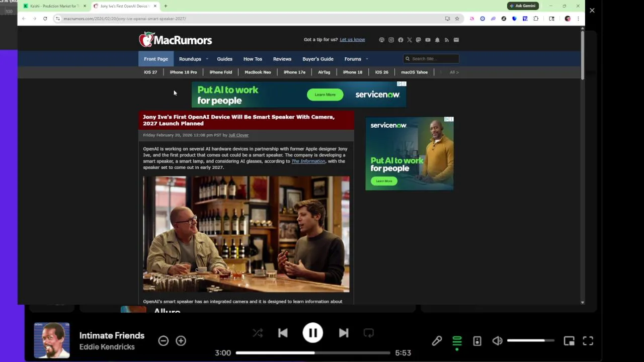Select the Front Page tab

pyautogui.click(x=156, y=59)
